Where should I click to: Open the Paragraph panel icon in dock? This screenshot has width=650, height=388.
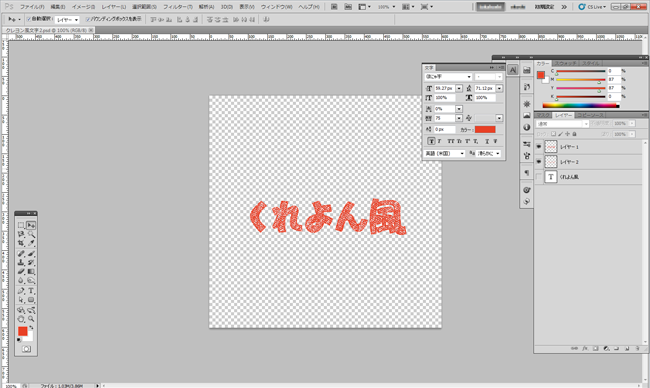(x=526, y=173)
